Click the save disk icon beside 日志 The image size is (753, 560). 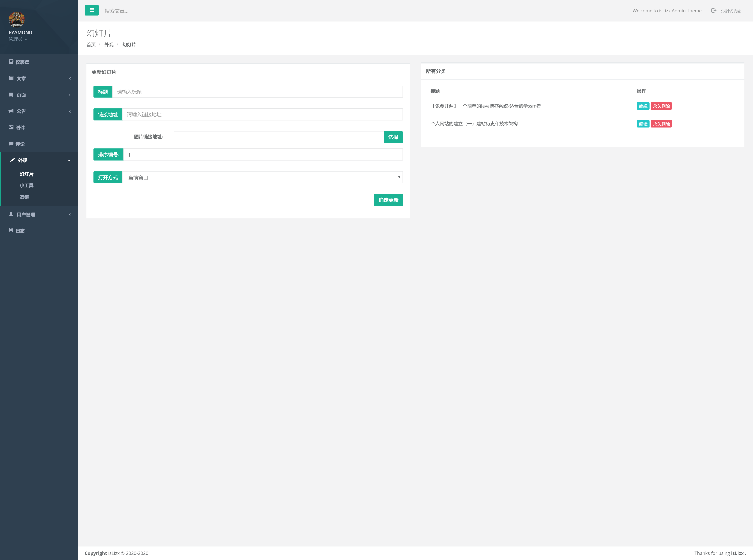click(11, 230)
